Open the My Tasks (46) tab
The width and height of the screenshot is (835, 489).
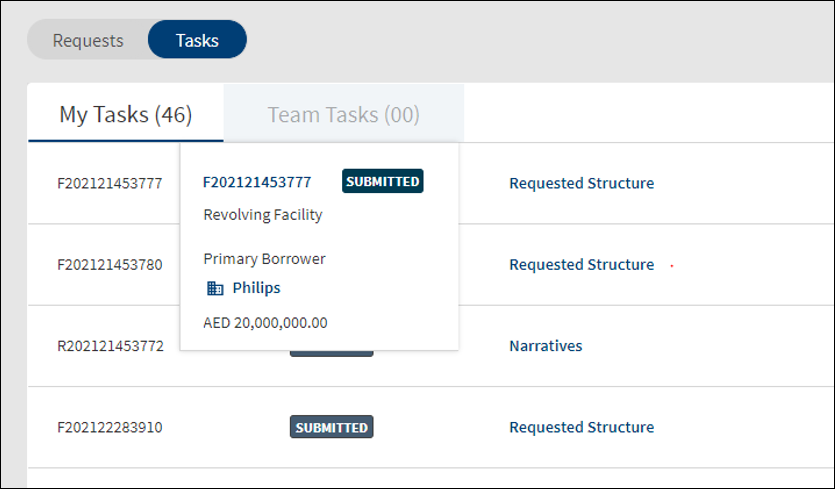coord(126,114)
